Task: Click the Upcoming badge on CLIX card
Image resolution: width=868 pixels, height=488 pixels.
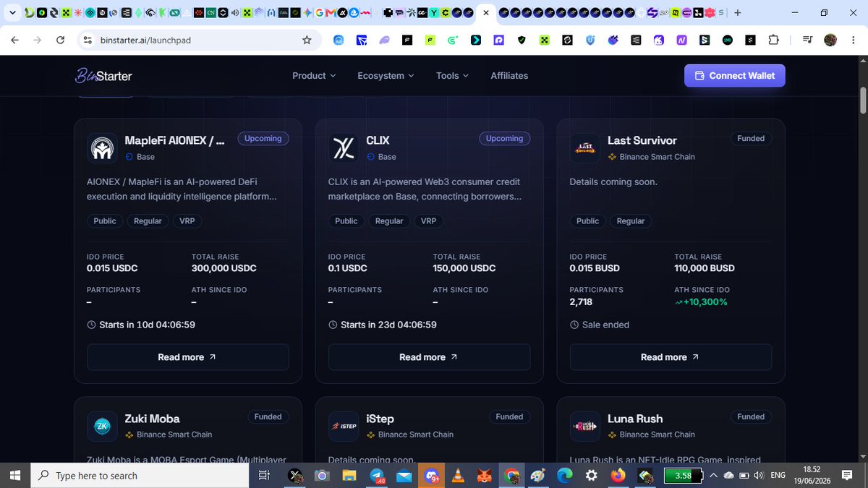Action: coord(504,138)
